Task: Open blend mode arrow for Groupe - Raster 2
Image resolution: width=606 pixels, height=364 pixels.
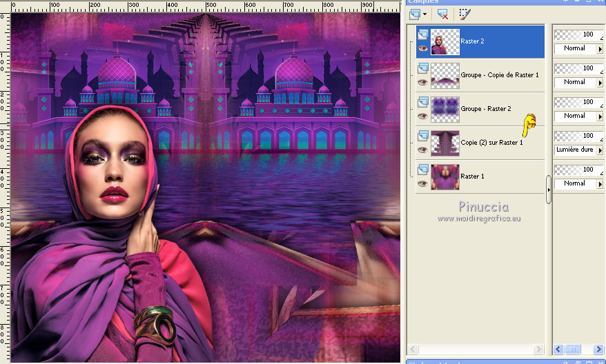Action: click(600, 117)
